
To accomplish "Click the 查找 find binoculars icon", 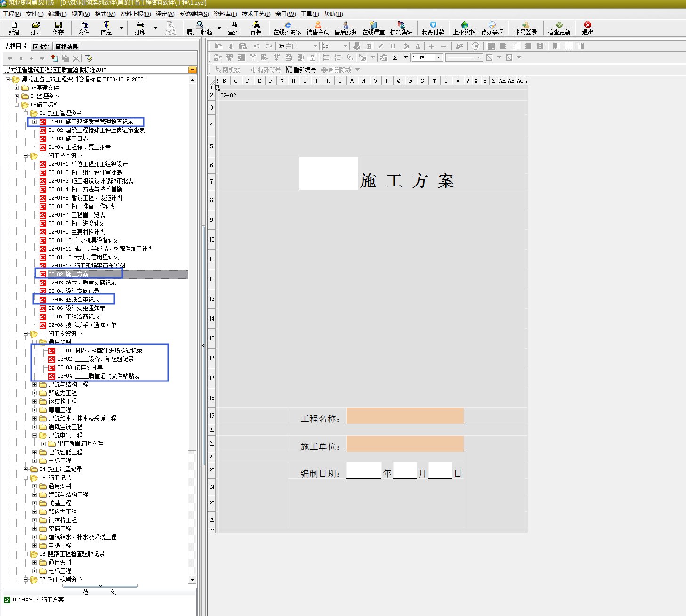I will (x=234, y=28).
